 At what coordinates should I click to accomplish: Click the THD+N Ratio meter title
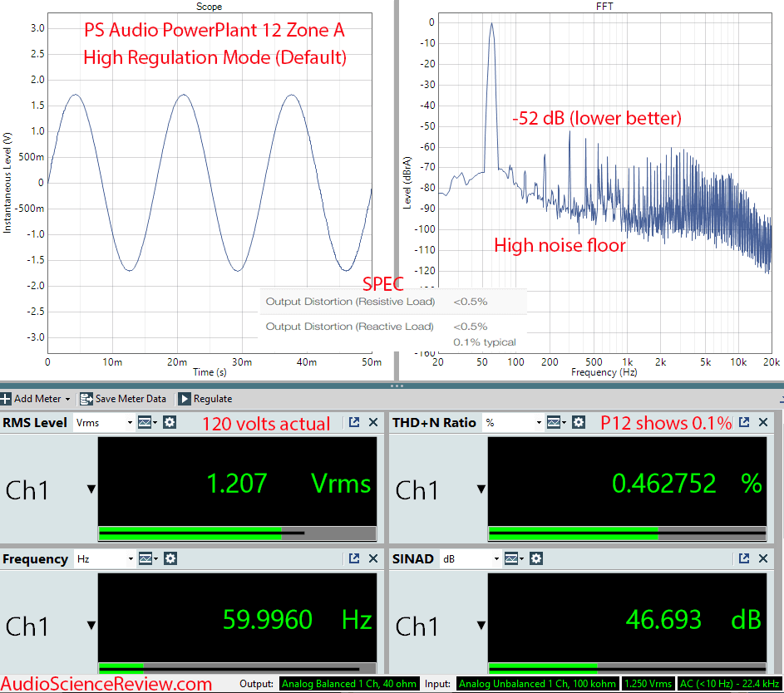coord(434,423)
